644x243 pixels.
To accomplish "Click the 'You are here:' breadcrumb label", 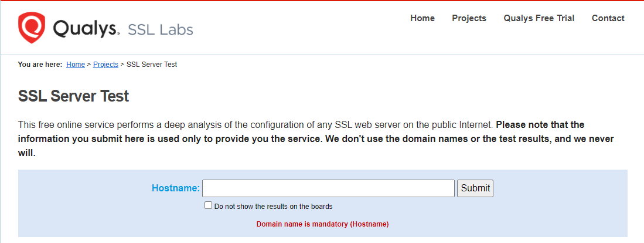I will pos(40,65).
